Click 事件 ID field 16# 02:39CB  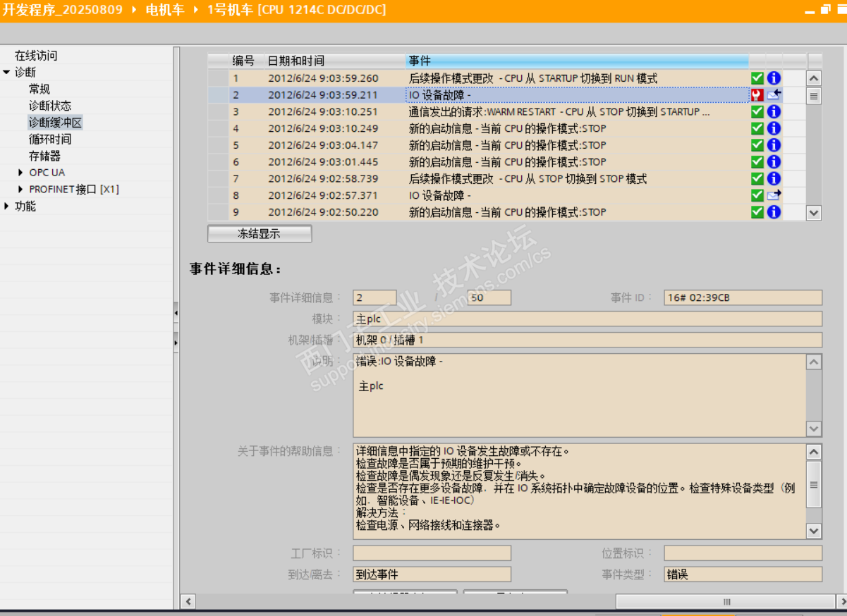point(743,297)
